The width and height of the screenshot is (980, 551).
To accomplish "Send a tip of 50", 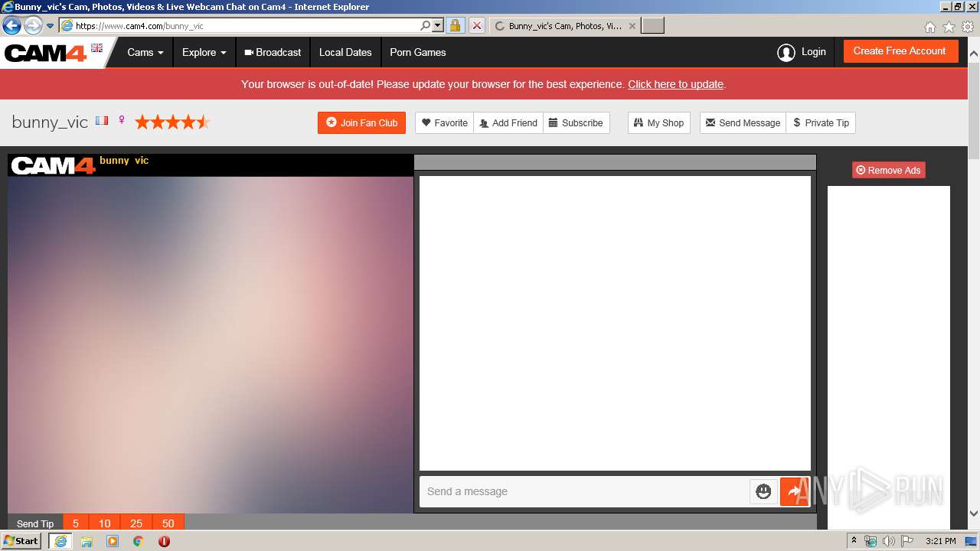I will (x=168, y=523).
